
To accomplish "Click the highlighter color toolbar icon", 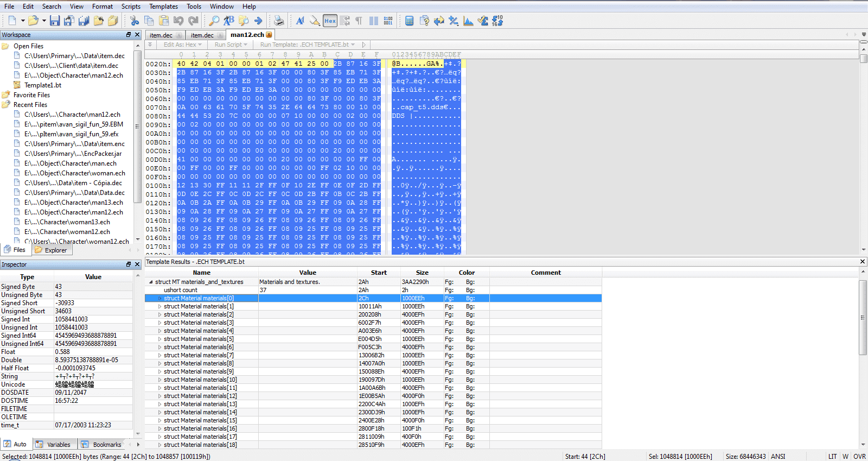I will click(x=315, y=21).
